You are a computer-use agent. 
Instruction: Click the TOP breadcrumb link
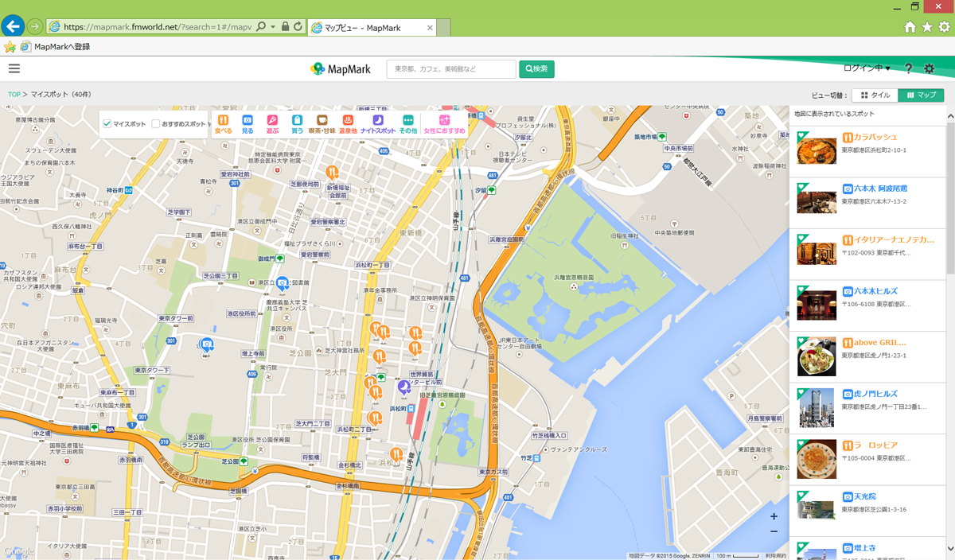[x=14, y=95]
